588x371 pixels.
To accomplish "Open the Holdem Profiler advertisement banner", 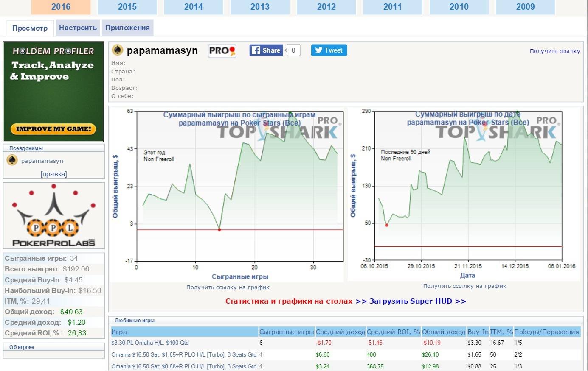I will (53, 92).
